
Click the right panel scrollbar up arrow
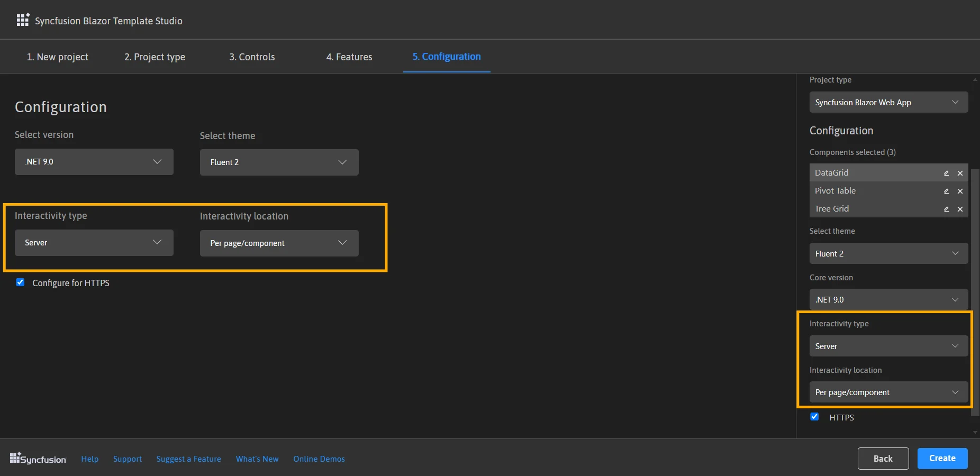tap(975, 80)
